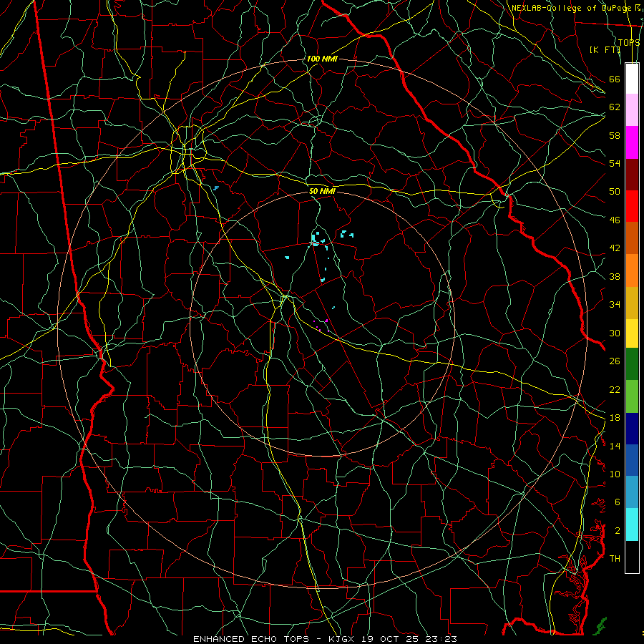The image size is (644, 644).
Task: Click the bright red 46 kft swatch
Action: 632,206
